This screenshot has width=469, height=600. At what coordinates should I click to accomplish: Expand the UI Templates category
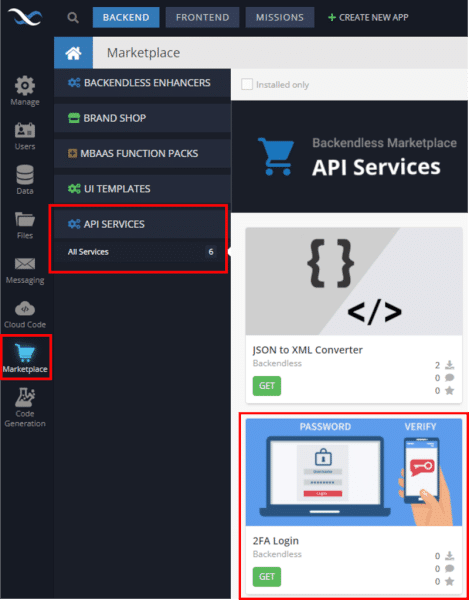click(x=142, y=189)
